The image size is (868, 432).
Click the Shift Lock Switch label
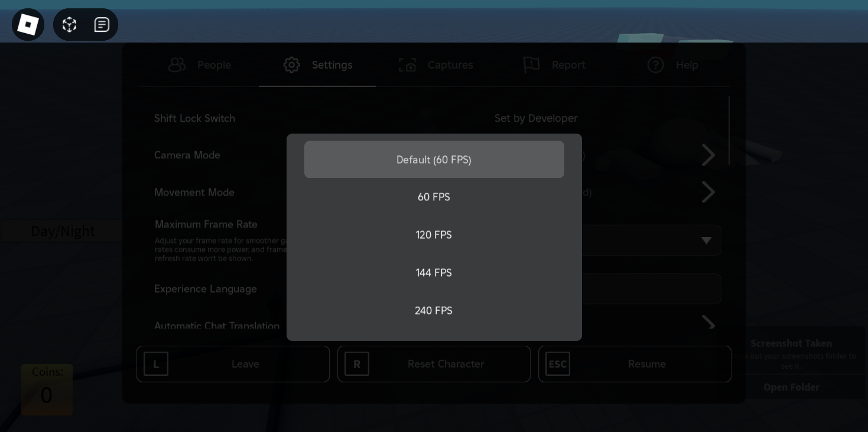[194, 119]
